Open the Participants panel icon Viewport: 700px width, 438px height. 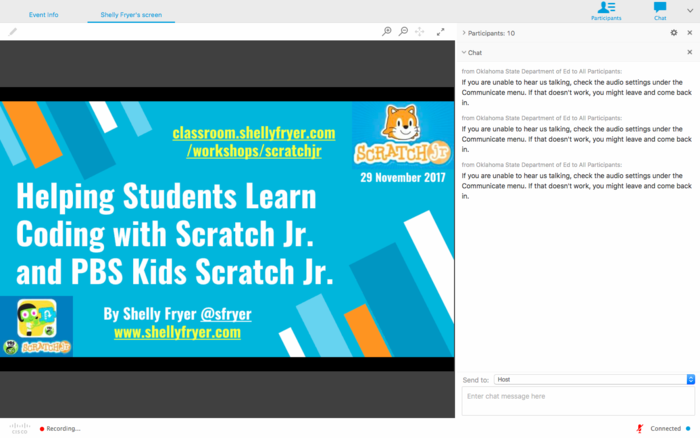point(605,9)
